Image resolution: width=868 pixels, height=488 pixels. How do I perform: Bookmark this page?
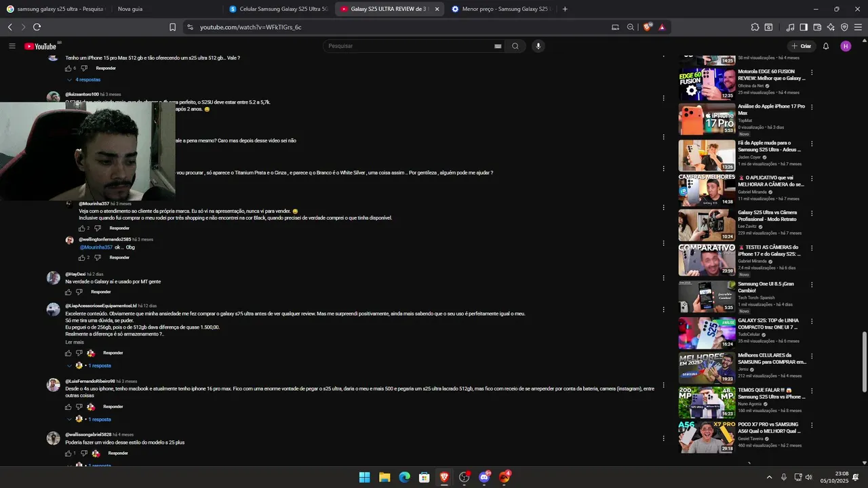tap(172, 27)
